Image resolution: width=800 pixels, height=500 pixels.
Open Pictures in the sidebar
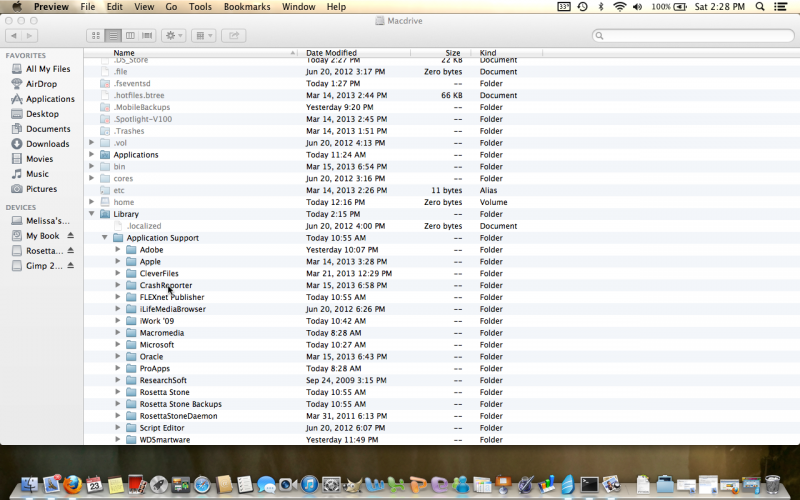[41, 189]
